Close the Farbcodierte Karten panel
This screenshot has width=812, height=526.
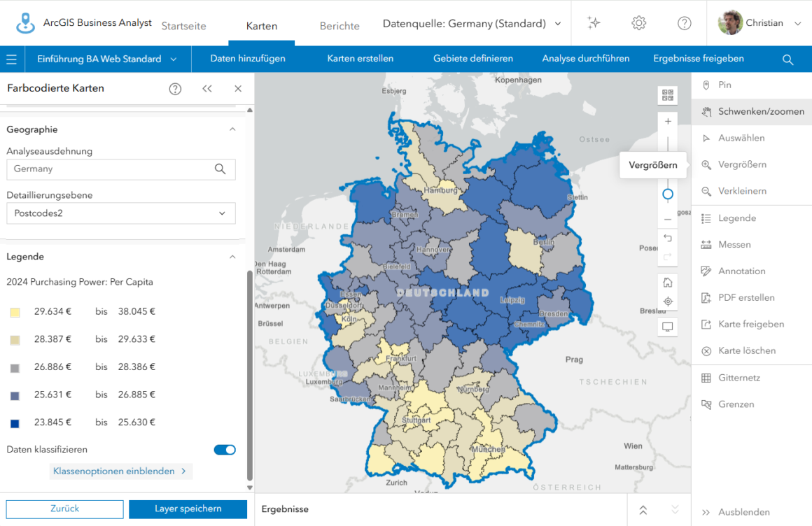pos(238,89)
